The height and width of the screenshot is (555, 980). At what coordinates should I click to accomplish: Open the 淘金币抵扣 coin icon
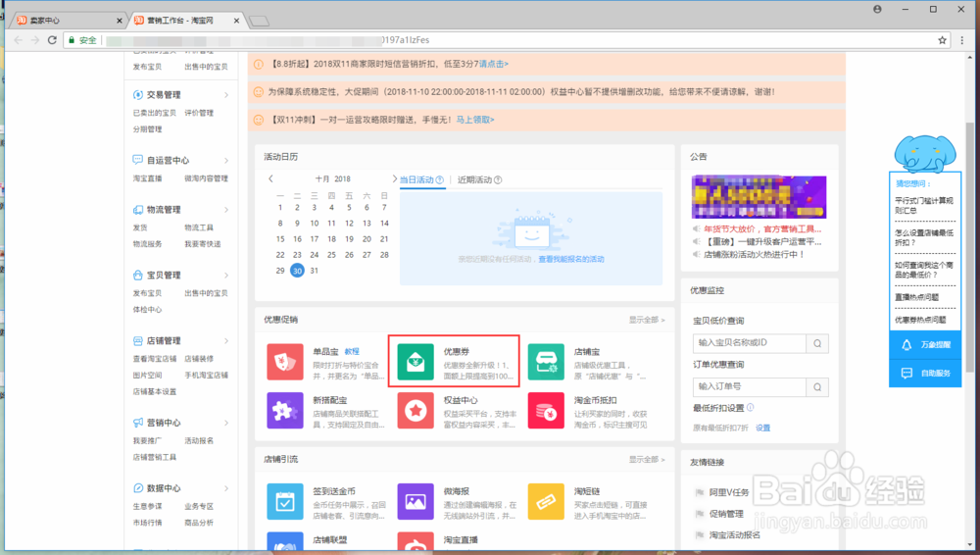click(546, 411)
